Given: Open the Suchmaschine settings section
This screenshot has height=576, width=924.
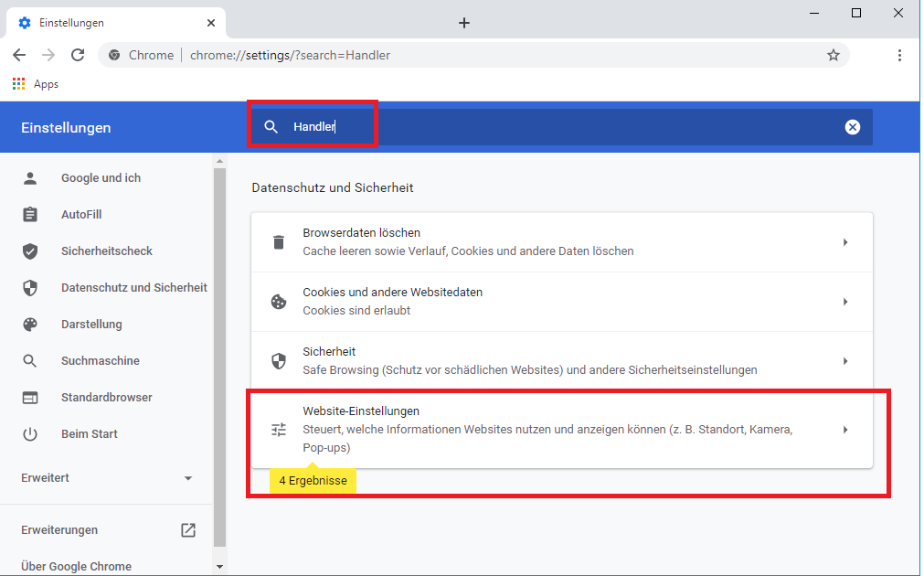Looking at the screenshot, I should coord(100,361).
